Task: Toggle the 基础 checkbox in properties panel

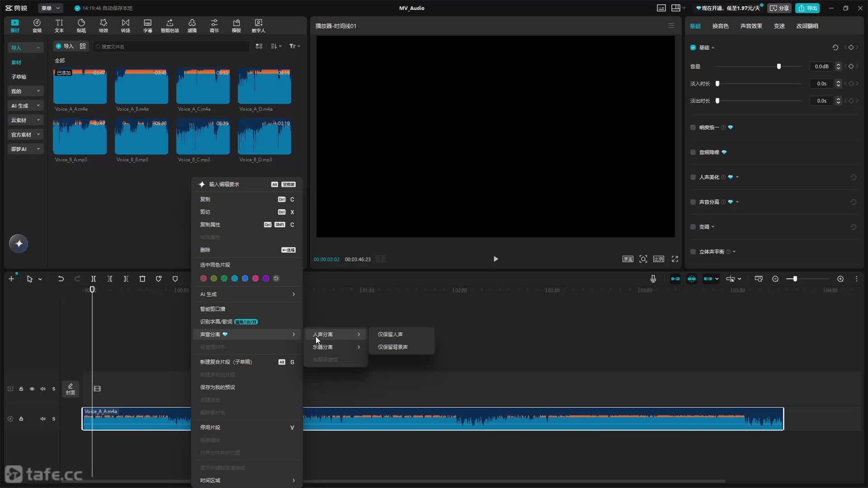Action: [693, 47]
